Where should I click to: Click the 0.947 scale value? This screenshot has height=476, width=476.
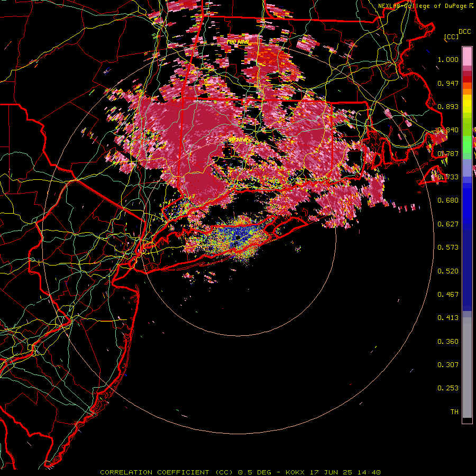[448, 83]
